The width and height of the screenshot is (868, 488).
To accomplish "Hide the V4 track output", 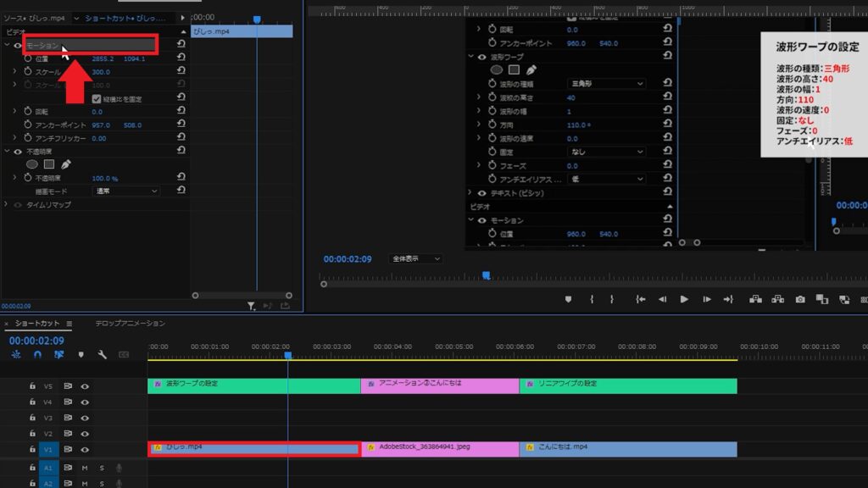I will [85, 402].
